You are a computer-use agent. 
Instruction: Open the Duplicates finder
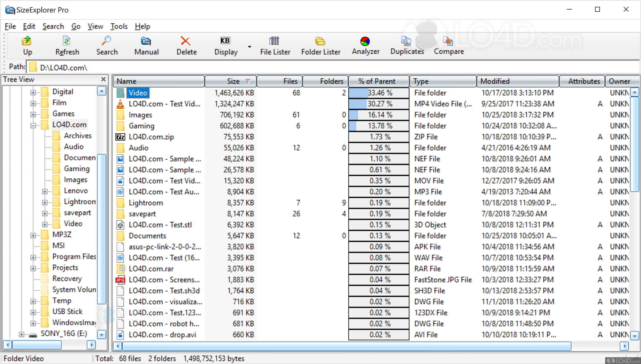[407, 45]
